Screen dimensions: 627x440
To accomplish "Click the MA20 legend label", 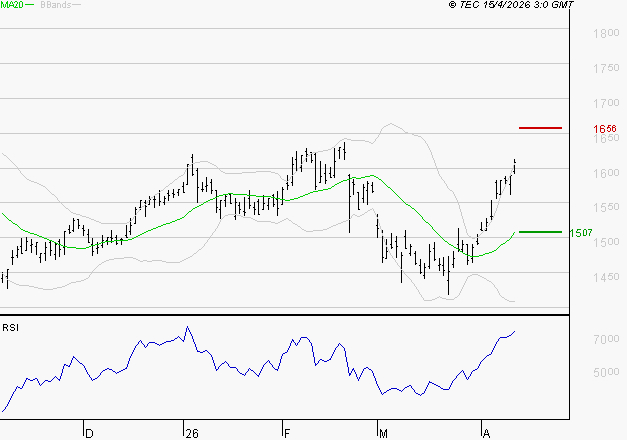I will tap(12, 5).
